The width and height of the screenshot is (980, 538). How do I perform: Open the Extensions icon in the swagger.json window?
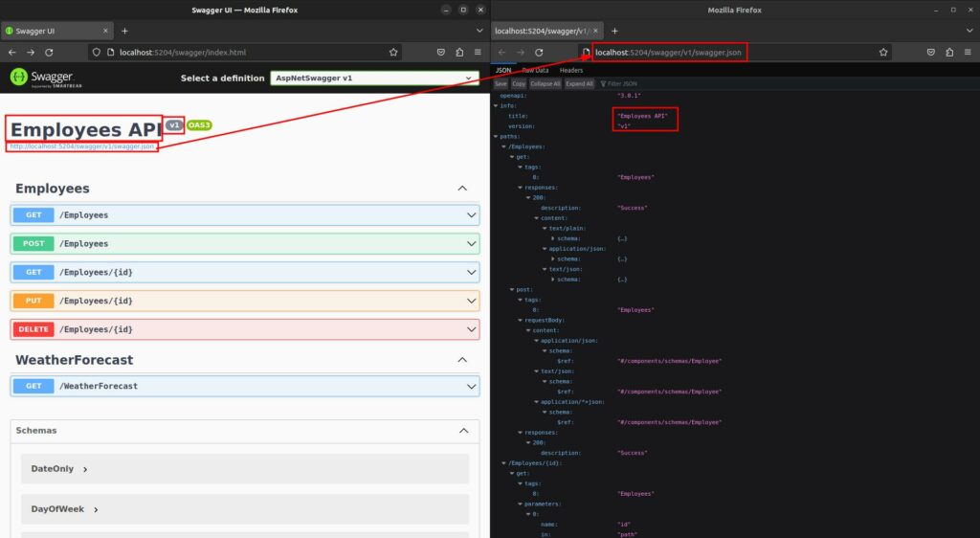pyautogui.click(x=949, y=53)
